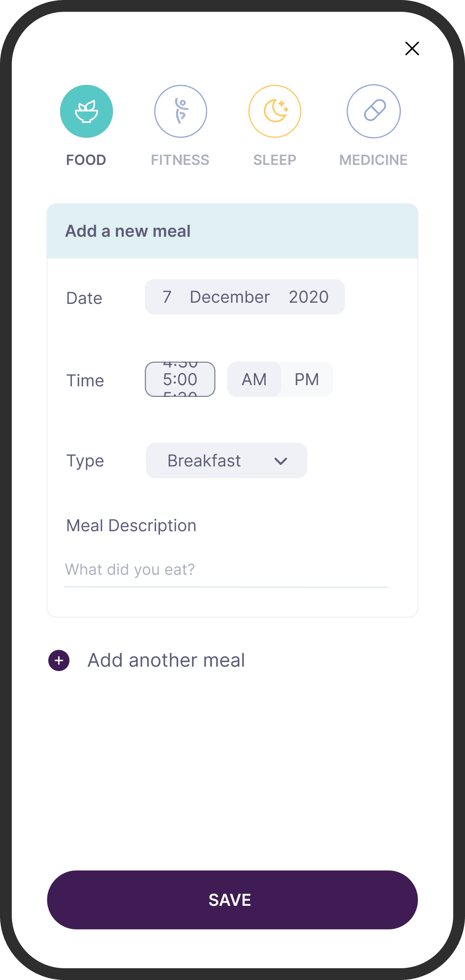The image size is (465, 980).
Task: Pick the year 2020 in date
Action: pos(309,297)
